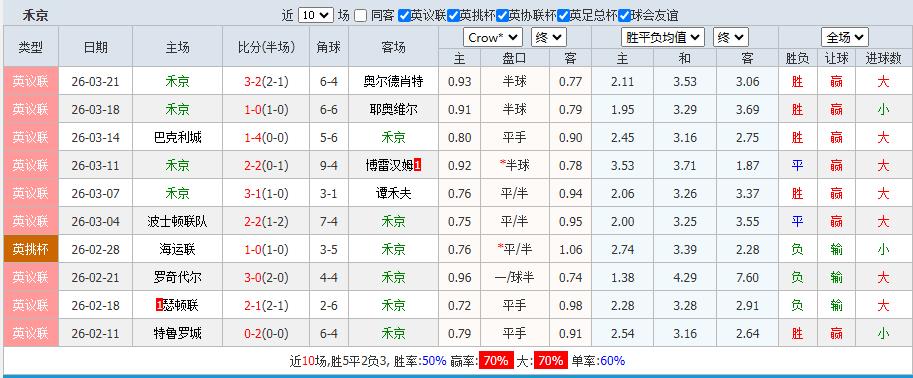
Task: Click the 比分(半场) column header
Action: tap(266, 47)
